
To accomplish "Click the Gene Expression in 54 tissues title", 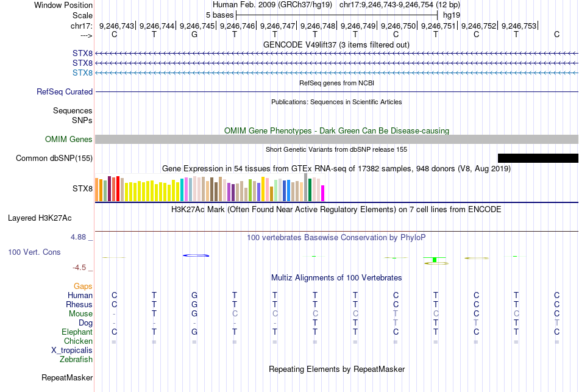I will click(x=336, y=169).
